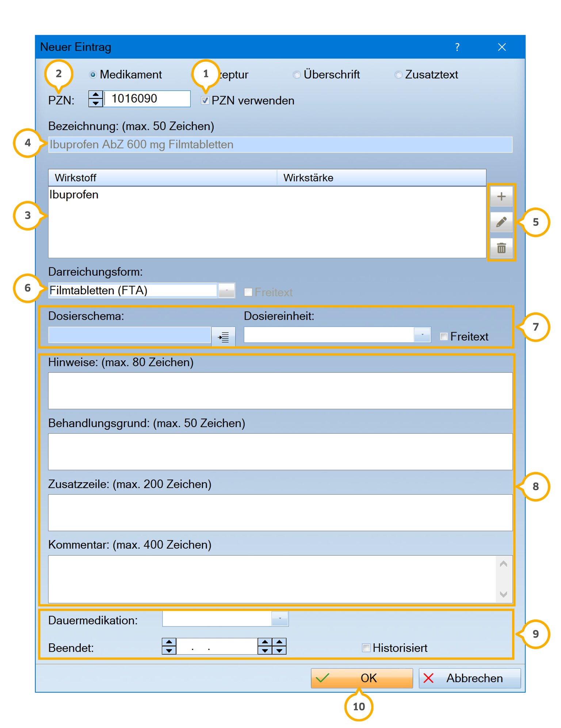
Task: Delete the Wirkstoff using the trash icon
Action: tap(501, 248)
